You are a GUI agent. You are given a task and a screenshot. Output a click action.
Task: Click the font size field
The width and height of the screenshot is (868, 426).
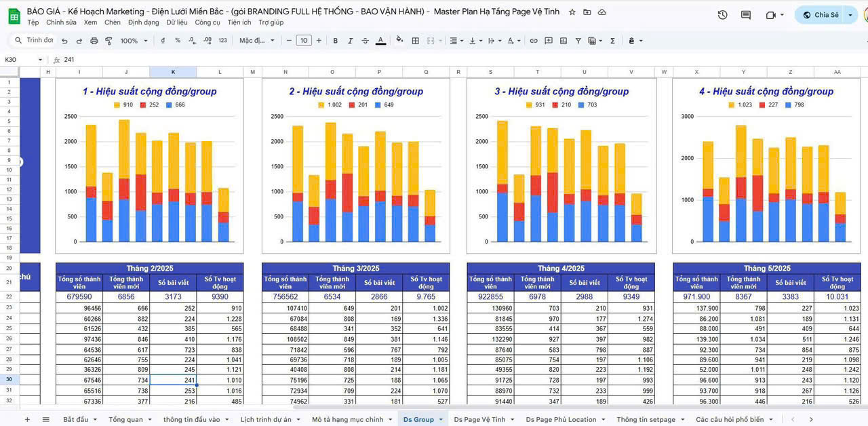tap(304, 41)
